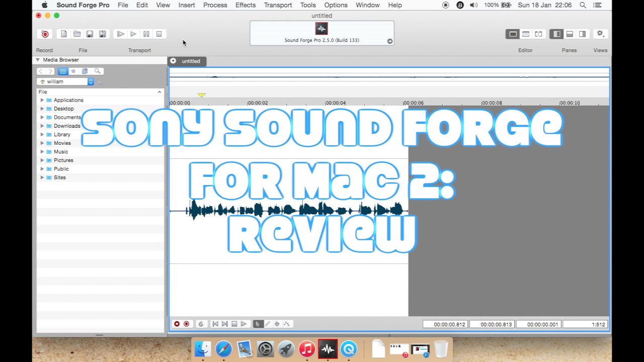Go to start in editor transport
The width and height of the screenshot is (644, 362).
pyautogui.click(x=215, y=324)
